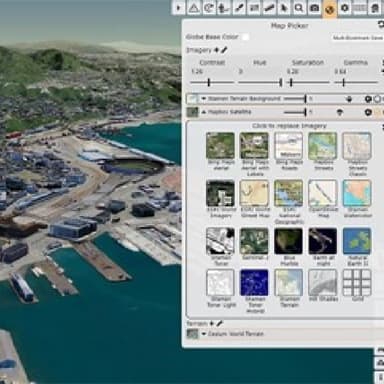This screenshot has width=384, height=384.
Task: Click the Stamen Terrain Background layer thumbnail
Action: 192,99
